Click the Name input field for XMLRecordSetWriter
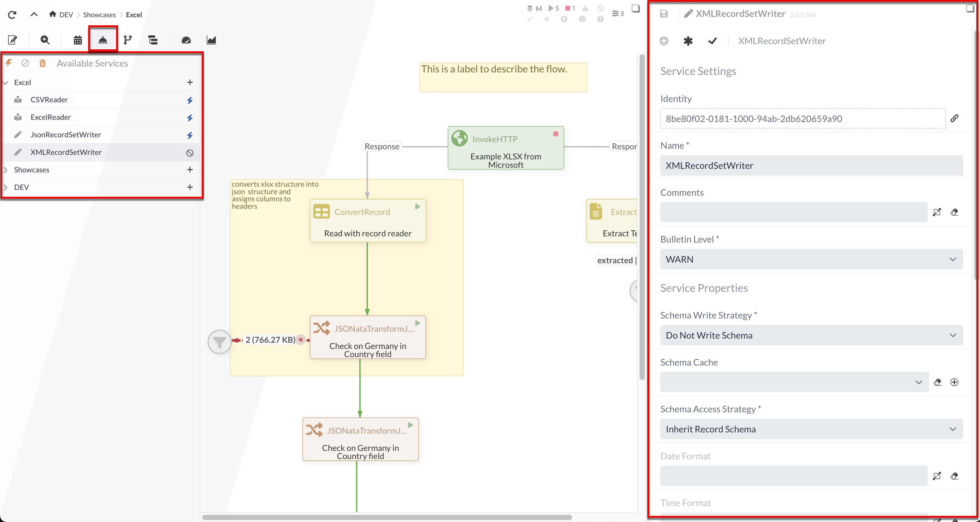Screen dimensions: 980x522 [811, 165]
